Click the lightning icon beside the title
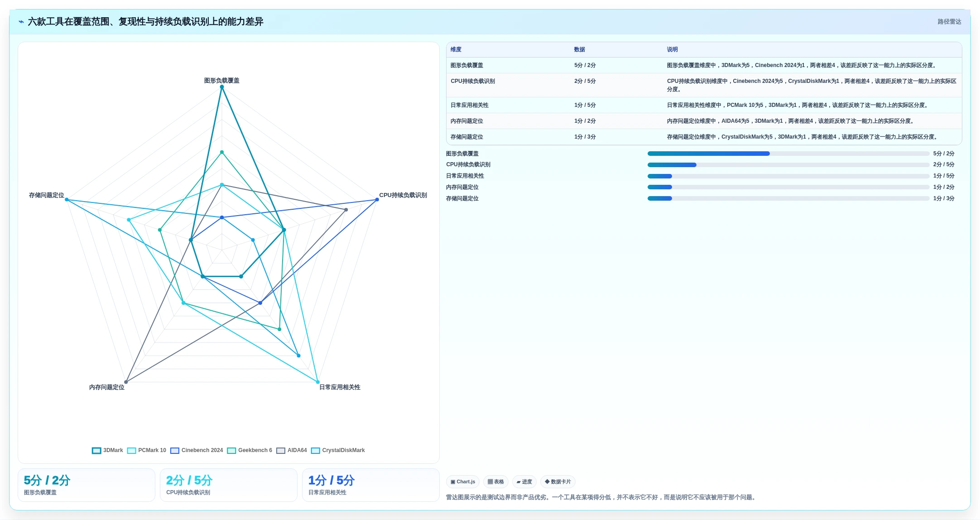 [x=21, y=22]
